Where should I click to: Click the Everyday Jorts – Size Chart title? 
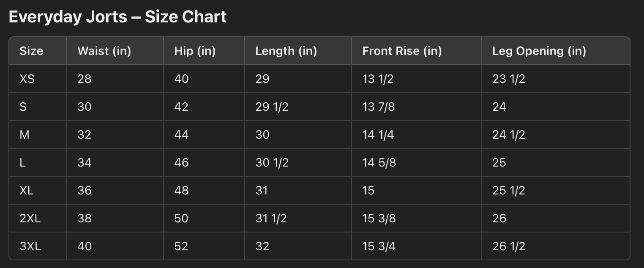[x=117, y=17]
